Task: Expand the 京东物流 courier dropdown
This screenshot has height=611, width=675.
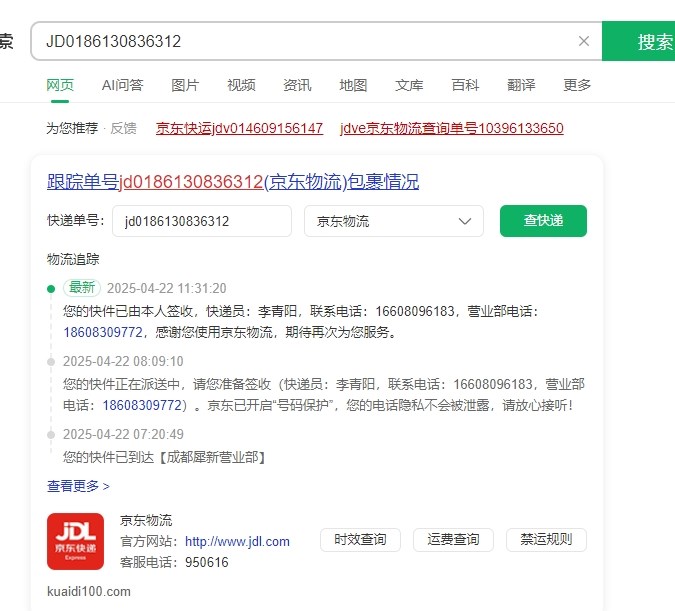Action: point(394,221)
